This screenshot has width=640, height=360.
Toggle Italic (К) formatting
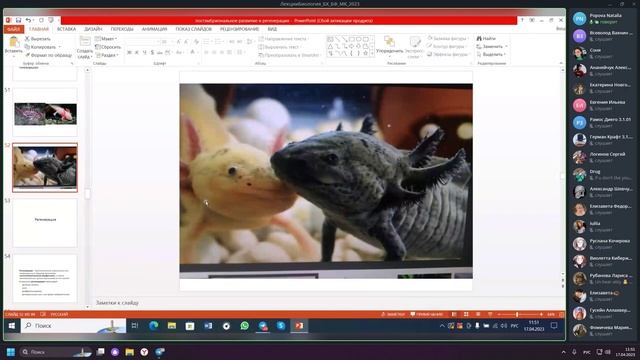[137, 53]
